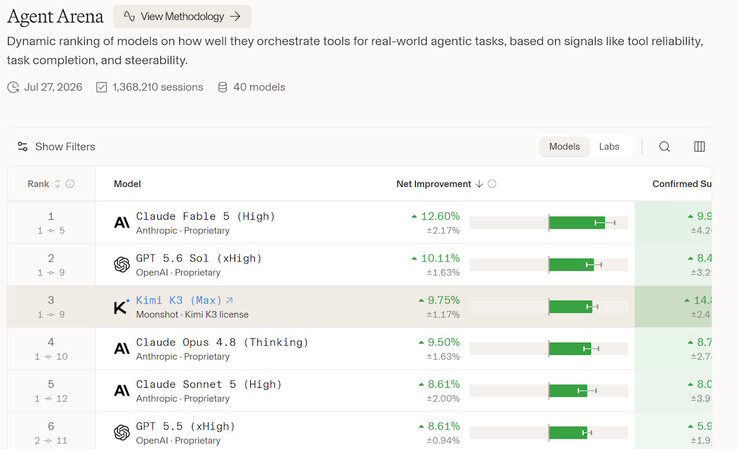Click the 1,368,210 sessions text

158,88
